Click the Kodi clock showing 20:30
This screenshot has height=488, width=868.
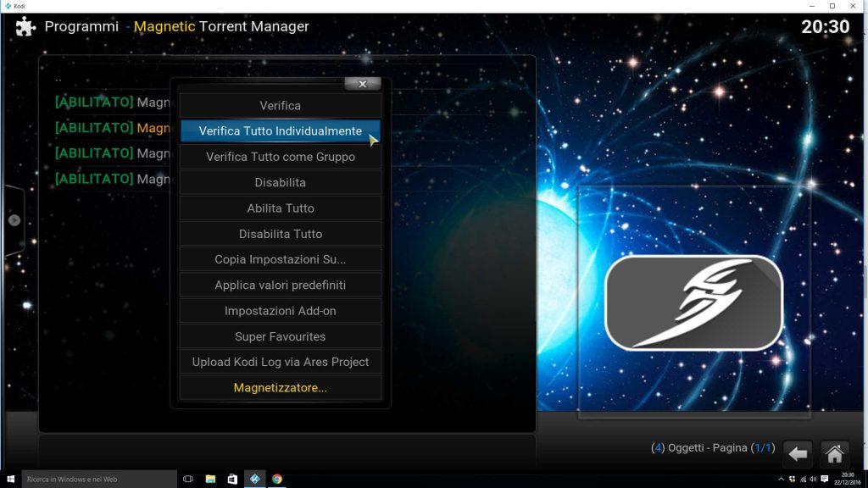(x=826, y=26)
